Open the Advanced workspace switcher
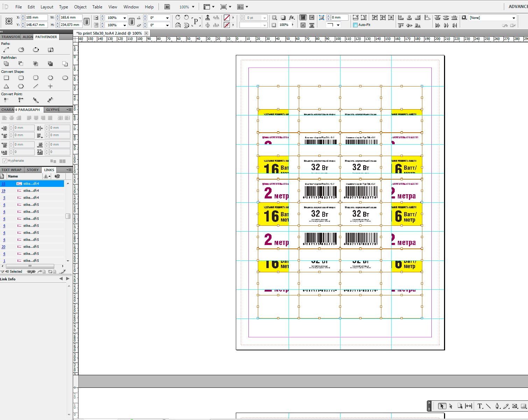This screenshot has width=528, height=420. pos(518,7)
